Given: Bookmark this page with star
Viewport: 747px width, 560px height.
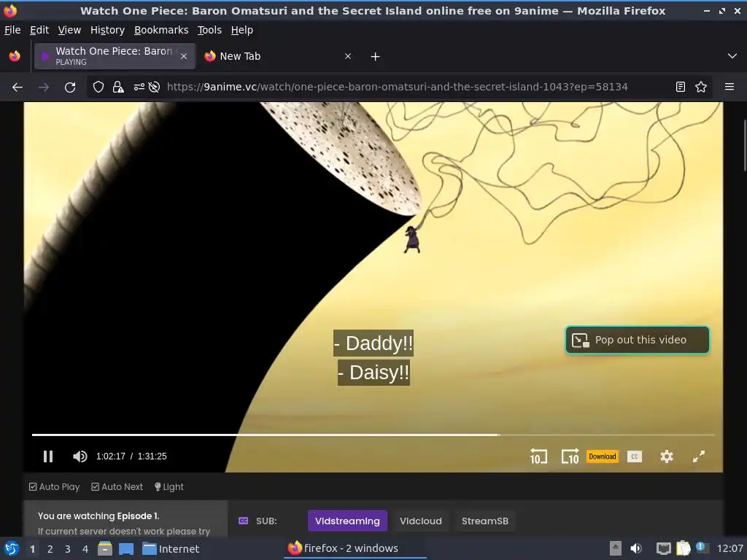Looking at the screenshot, I should pyautogui.click(x=701, y=87).
